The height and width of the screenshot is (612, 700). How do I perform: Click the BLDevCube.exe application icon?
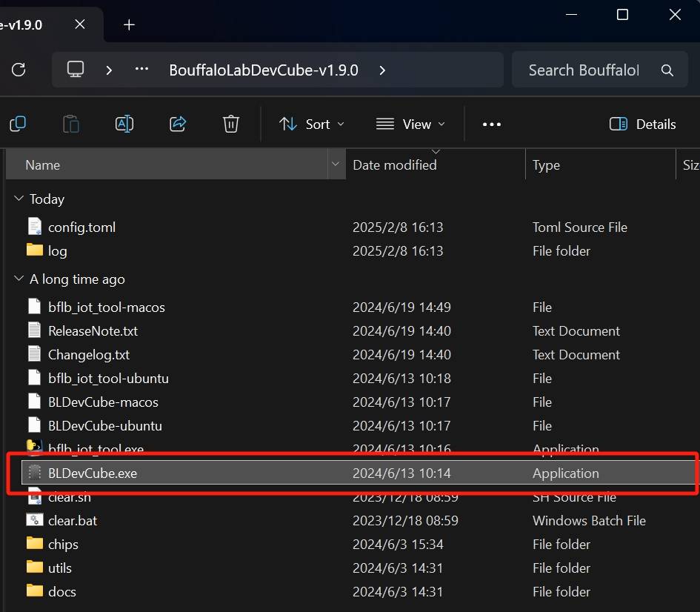(35, 472)
